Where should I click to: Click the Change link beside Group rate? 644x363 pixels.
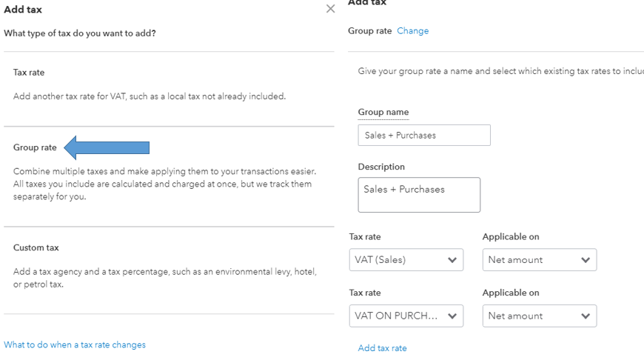point(412,31)
